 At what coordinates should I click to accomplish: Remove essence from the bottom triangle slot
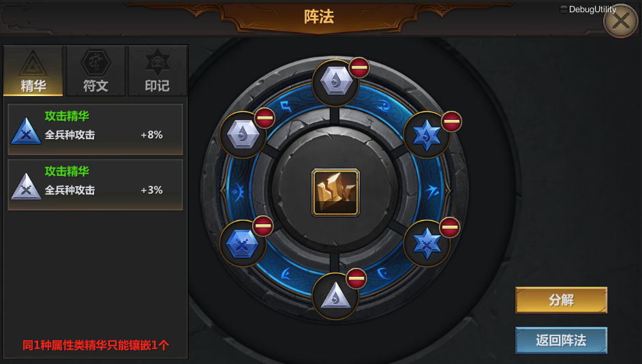pos(356,279)
